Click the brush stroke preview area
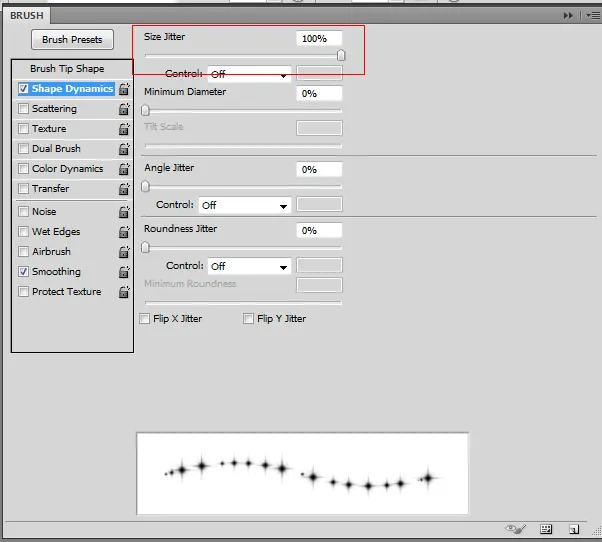The height and width of the screenshot is (542, 602). coord(303,473)
